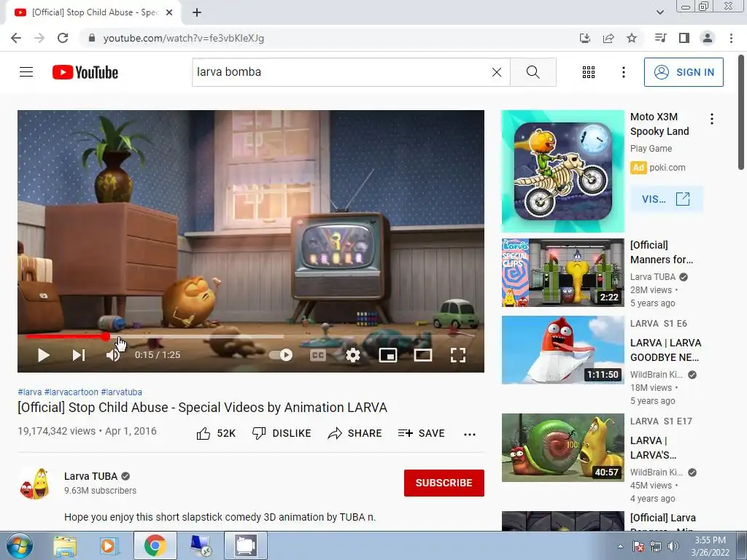Dislike the video
The width and height of the screenshot is (747, 560).
(281, 433)
